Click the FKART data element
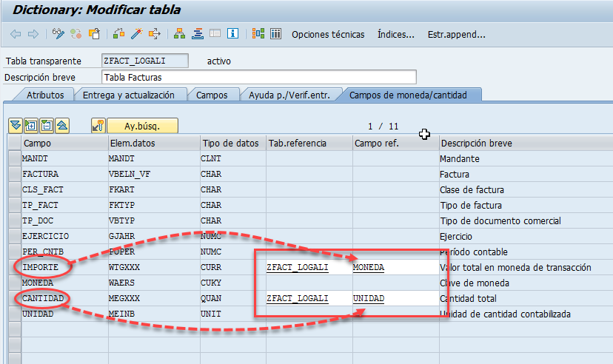This screenshot has width=613, height=364. 121,190
